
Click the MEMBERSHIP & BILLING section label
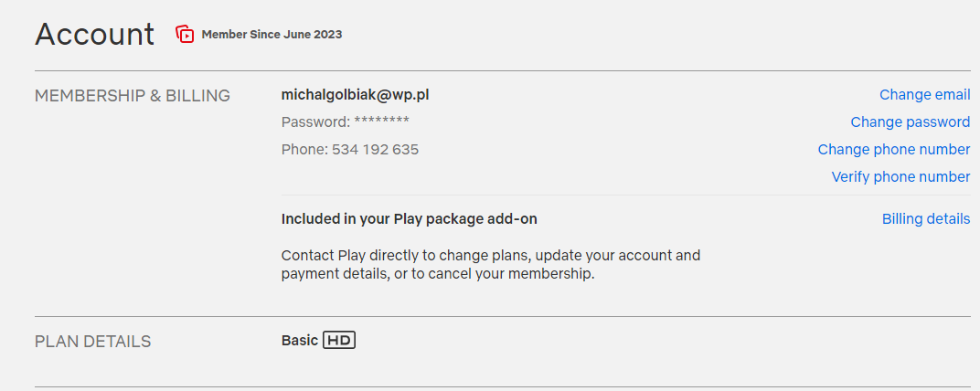click(x=133, y=96)
